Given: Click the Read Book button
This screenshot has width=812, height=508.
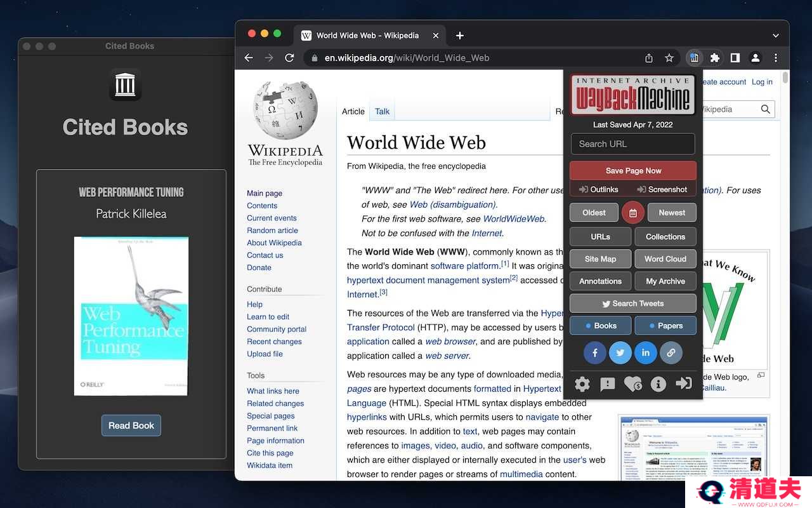Looking at the screenshot, I should [131, 425].
